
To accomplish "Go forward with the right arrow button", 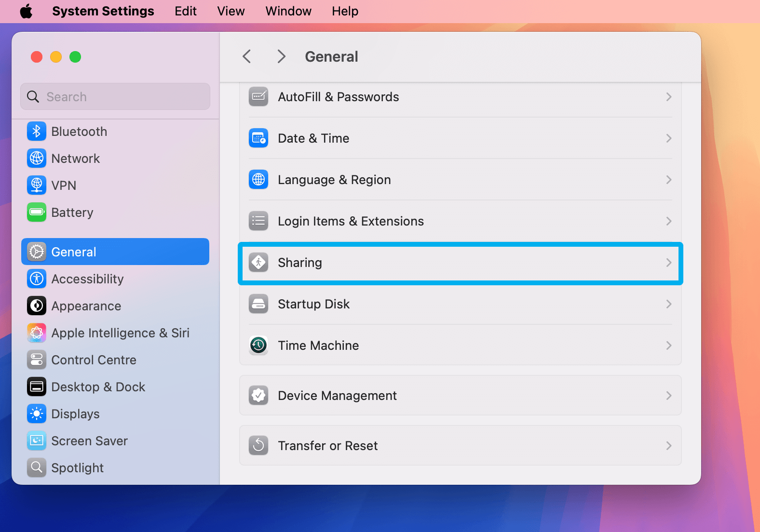I will pos(282,56).
